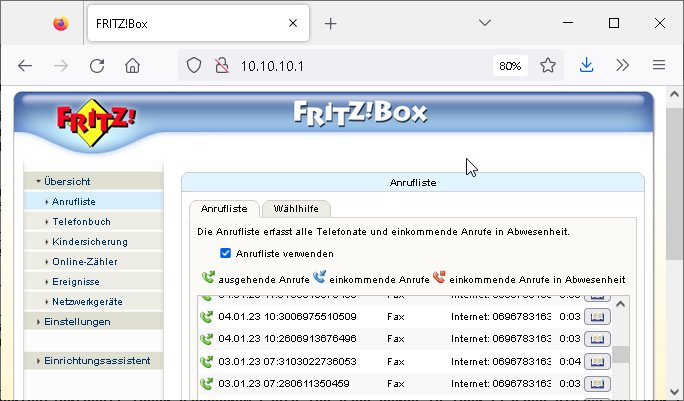Toggle the Anrufliste verwenden checkbox

pos(225,253)
